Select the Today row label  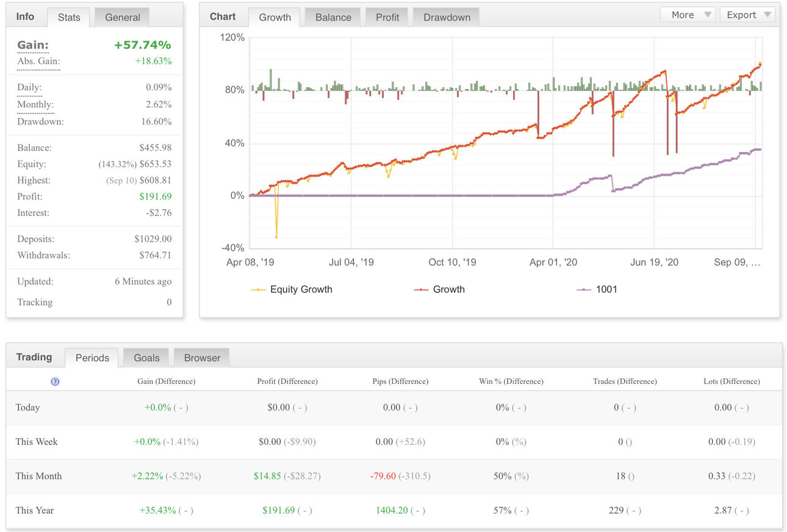pyautogui.click(x=27, y=408)
